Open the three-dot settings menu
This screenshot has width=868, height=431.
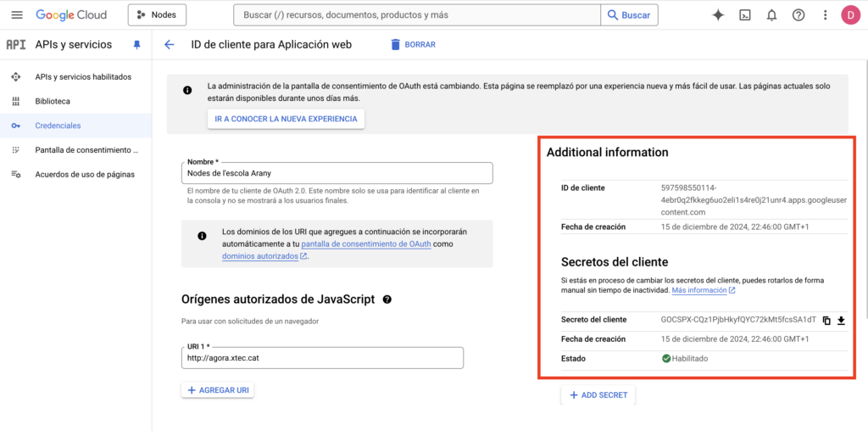click(x=826, y=15)
